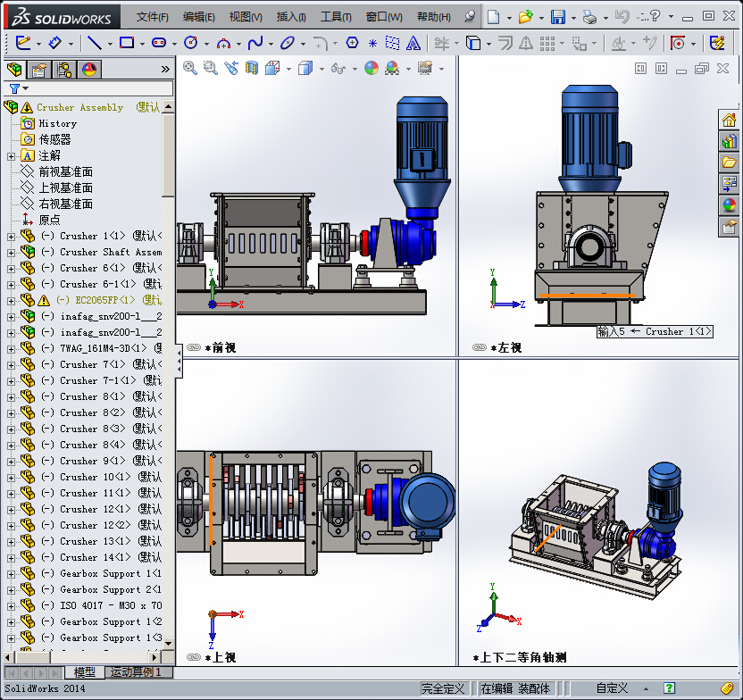Toggle the link views icon beside *左视
Viewport: 743px width, 700px height.
click(480, 347)
